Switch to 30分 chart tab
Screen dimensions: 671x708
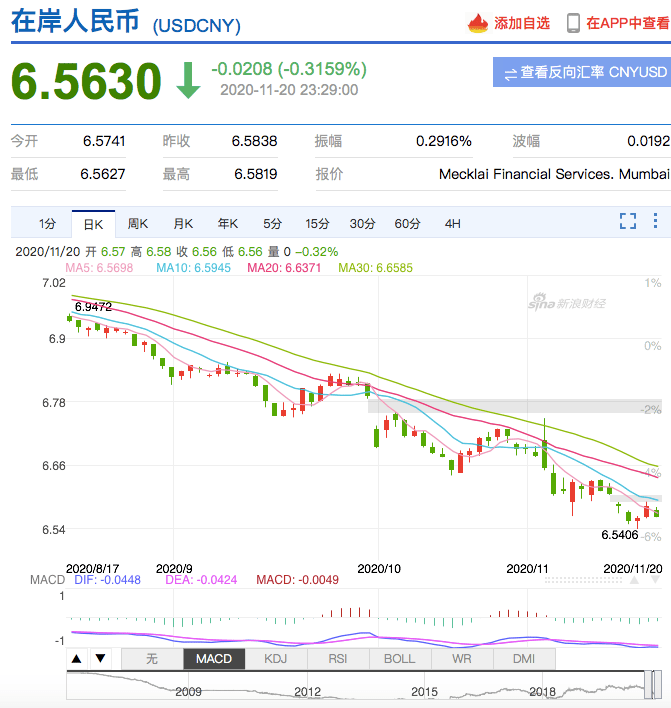point(362,224)
